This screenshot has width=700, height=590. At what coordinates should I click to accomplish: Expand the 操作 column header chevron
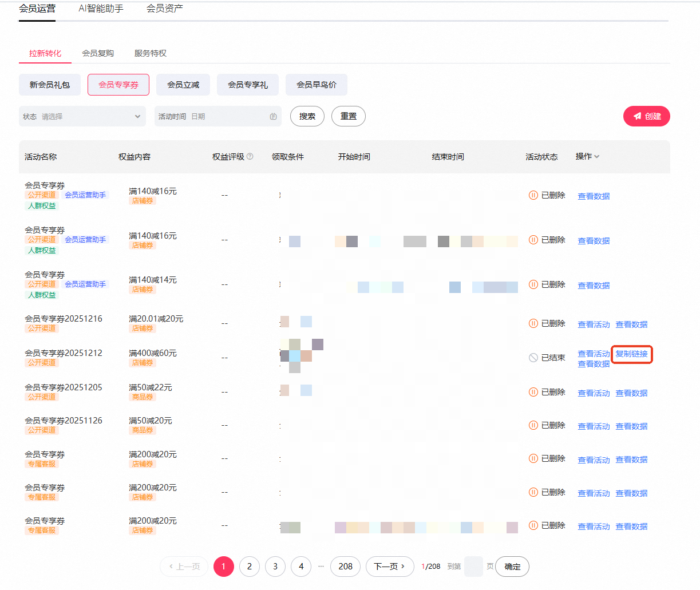[597, 156]
